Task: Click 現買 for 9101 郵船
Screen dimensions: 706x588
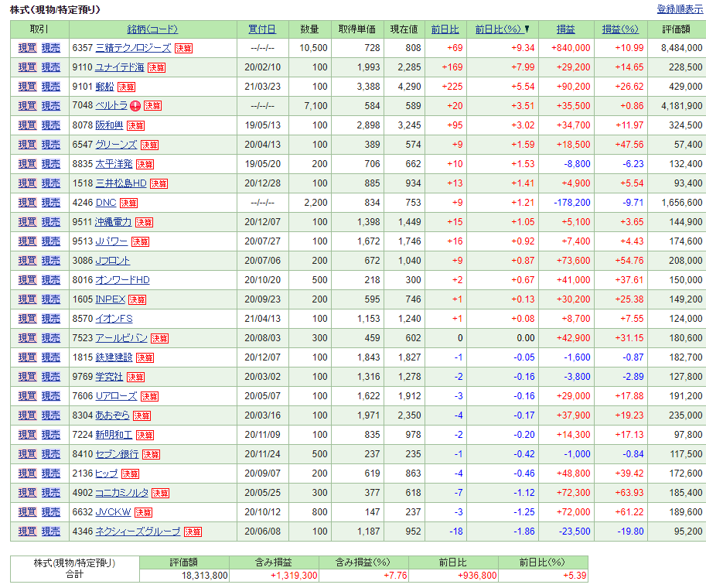Action: coord(27,87)
